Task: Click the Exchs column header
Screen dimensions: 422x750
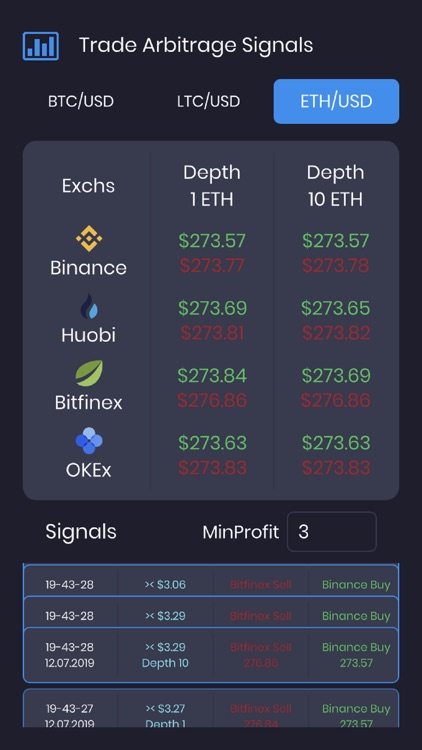Action: [x=89, y=186]
